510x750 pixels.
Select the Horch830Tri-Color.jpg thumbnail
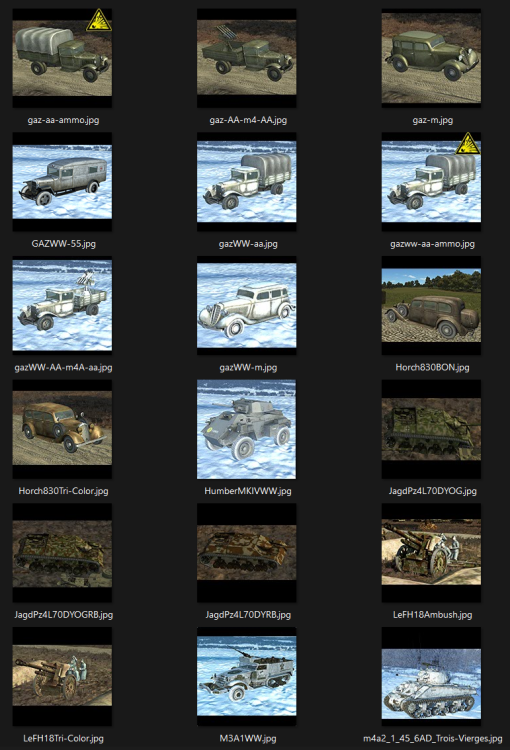(x=62, y=429)
